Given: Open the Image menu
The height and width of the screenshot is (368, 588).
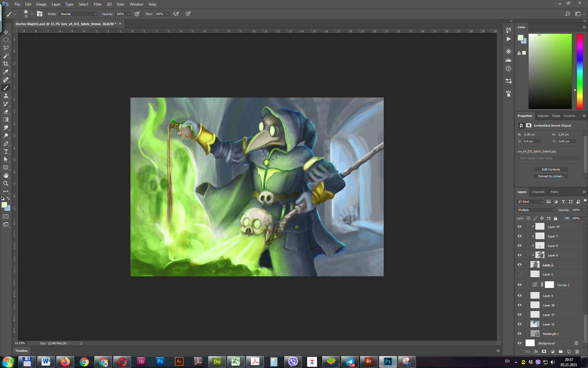Looking at the screenshot, I should pos(41,4).
